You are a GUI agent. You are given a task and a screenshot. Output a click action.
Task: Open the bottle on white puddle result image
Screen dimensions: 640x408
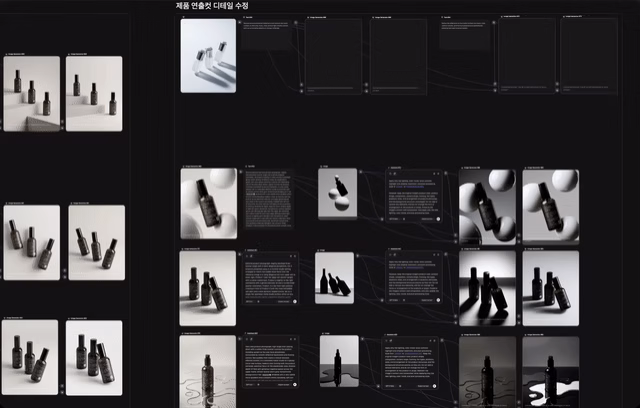point(551,372)
